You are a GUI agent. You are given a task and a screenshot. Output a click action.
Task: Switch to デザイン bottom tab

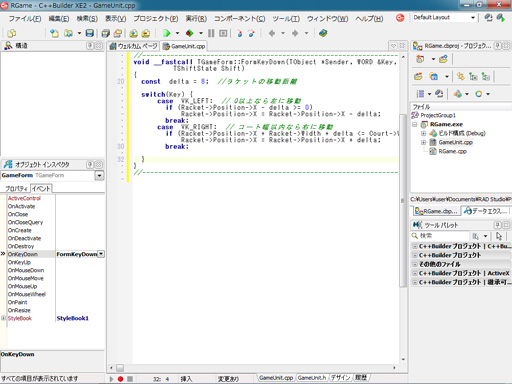tap(340, 378)
